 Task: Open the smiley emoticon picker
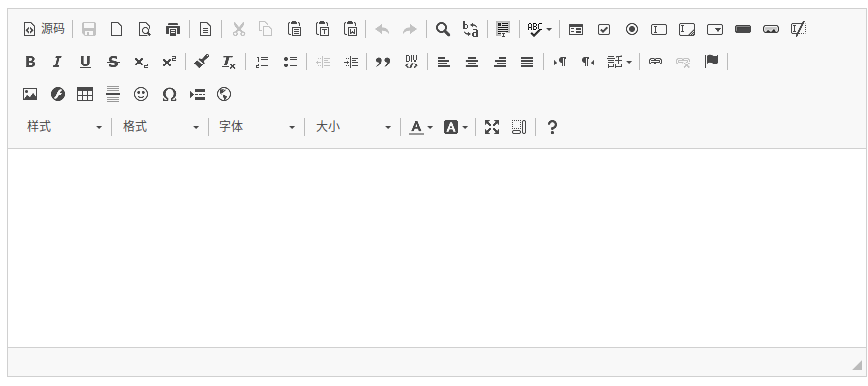[x=141, y=94]
